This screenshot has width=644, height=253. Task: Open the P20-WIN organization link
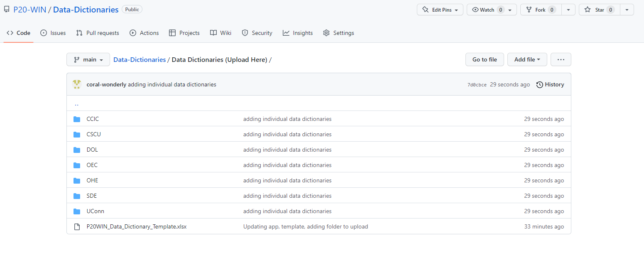coord(30,10)
